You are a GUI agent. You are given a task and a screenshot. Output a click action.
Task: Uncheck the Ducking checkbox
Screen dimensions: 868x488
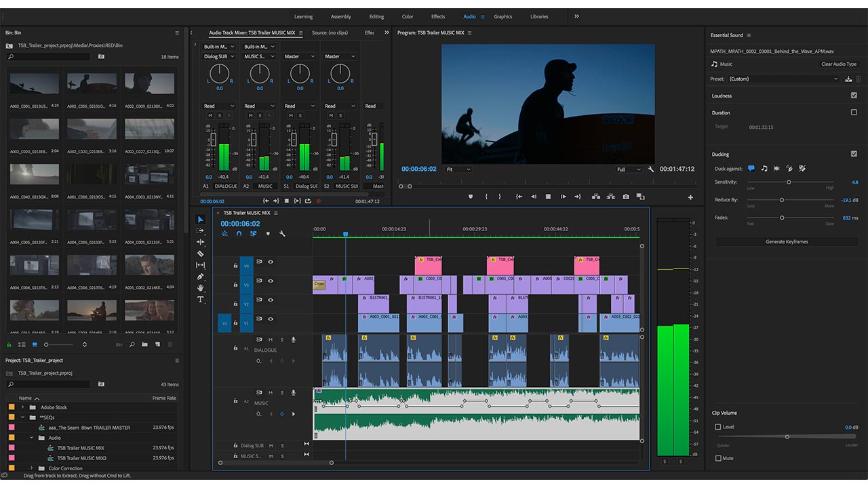coord(854,154)
